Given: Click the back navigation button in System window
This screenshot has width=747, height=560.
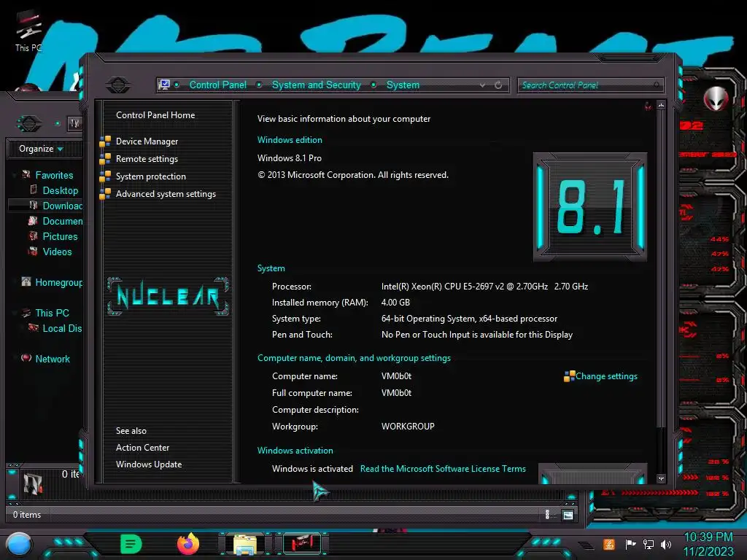Looking at the screenshot, I should point(117,85).
